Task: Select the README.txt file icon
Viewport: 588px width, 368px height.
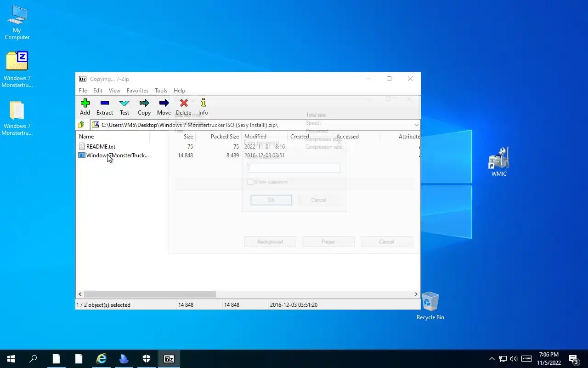Action: 82,146
